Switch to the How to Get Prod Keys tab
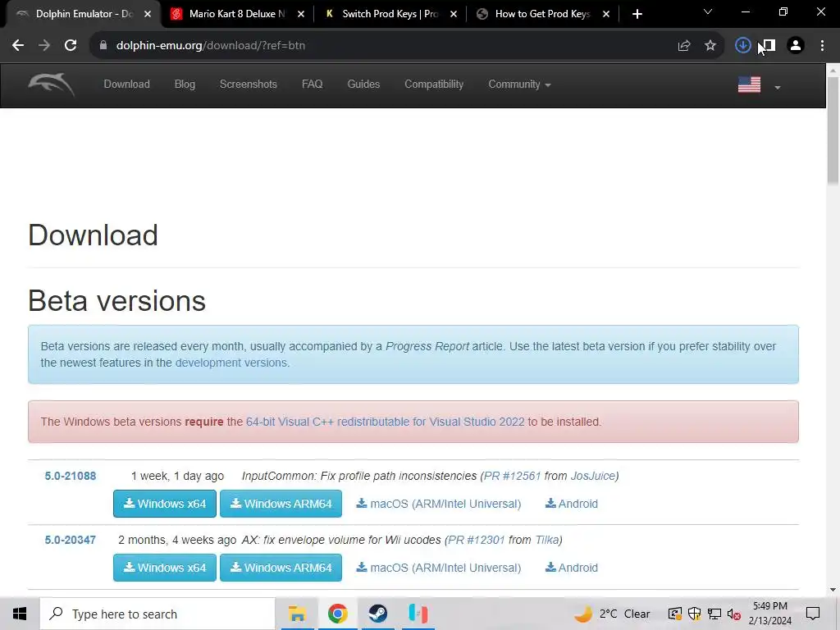 [542, 14]
